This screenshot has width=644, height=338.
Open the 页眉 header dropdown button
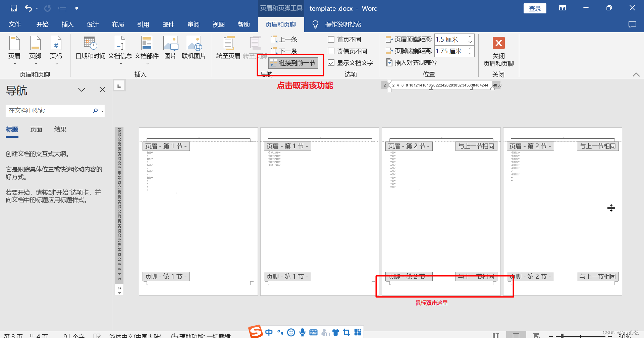(14, 51)
